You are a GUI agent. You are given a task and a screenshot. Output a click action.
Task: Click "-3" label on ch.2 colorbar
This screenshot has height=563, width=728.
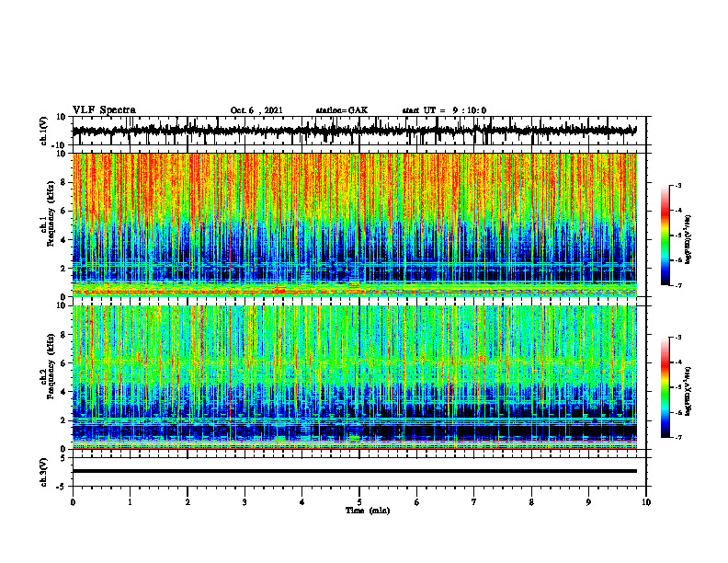click(678, 338)
